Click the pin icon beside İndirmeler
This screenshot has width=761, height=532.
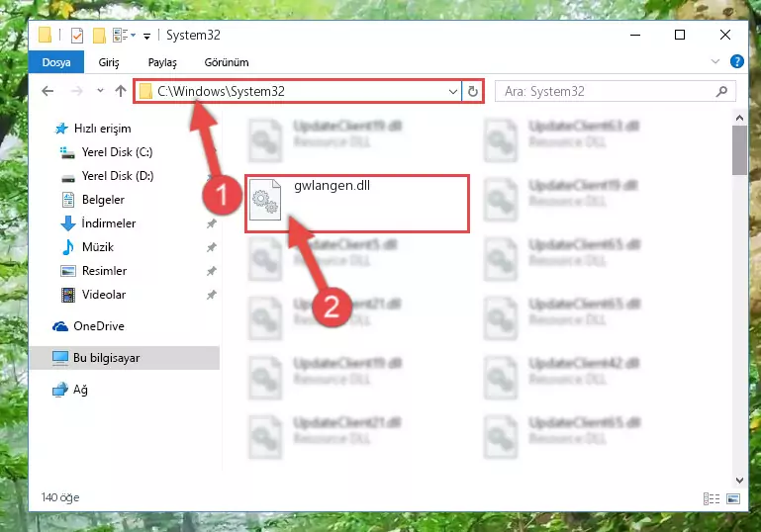(x=211, y=223)
